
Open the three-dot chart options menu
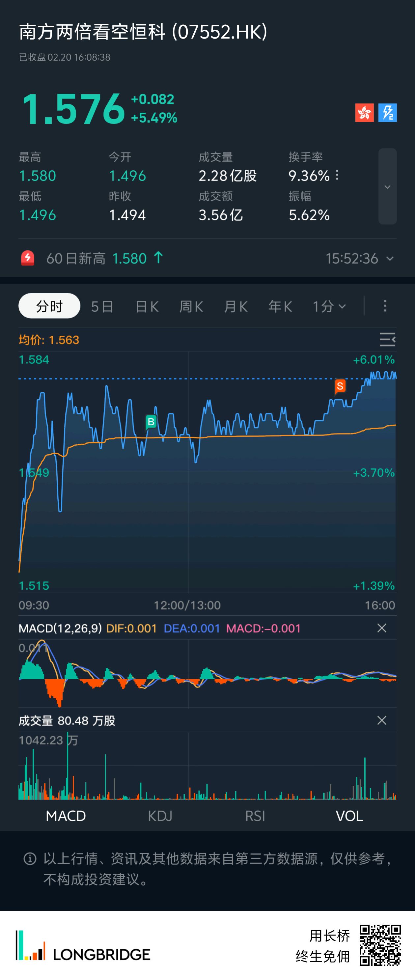coord(385,306)
